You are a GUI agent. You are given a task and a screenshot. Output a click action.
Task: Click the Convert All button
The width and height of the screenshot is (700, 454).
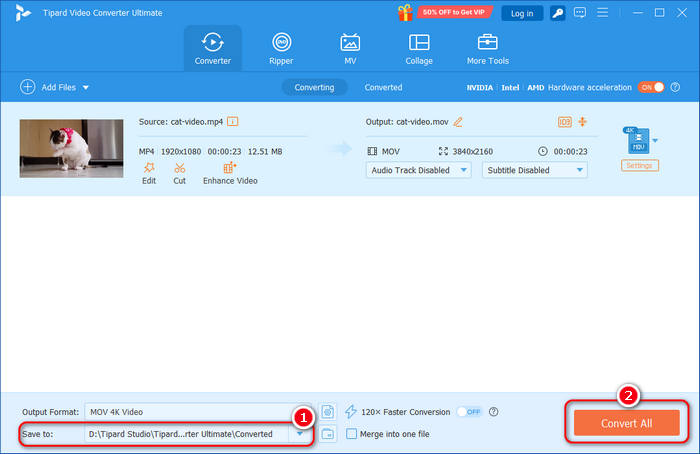click(x=626, y=423)
